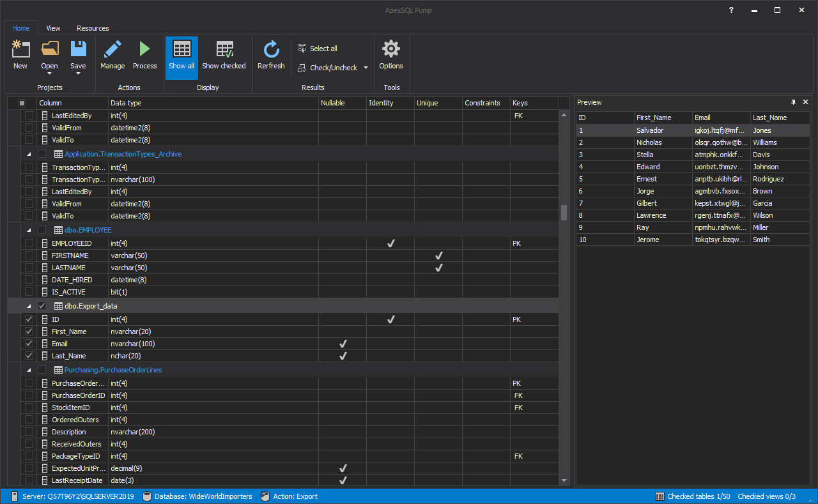Open the Open button dropdown arrow
Screen dimensions: 818x504
point(49,73)
